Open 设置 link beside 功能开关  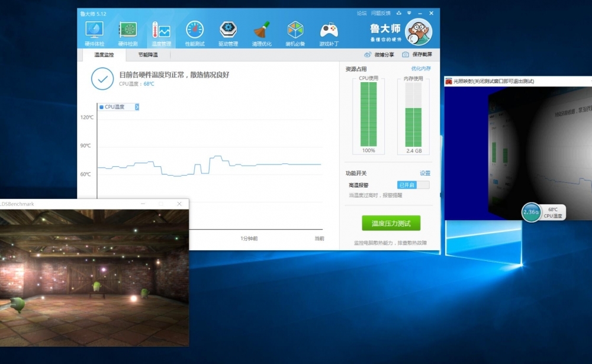click(425, 173)
